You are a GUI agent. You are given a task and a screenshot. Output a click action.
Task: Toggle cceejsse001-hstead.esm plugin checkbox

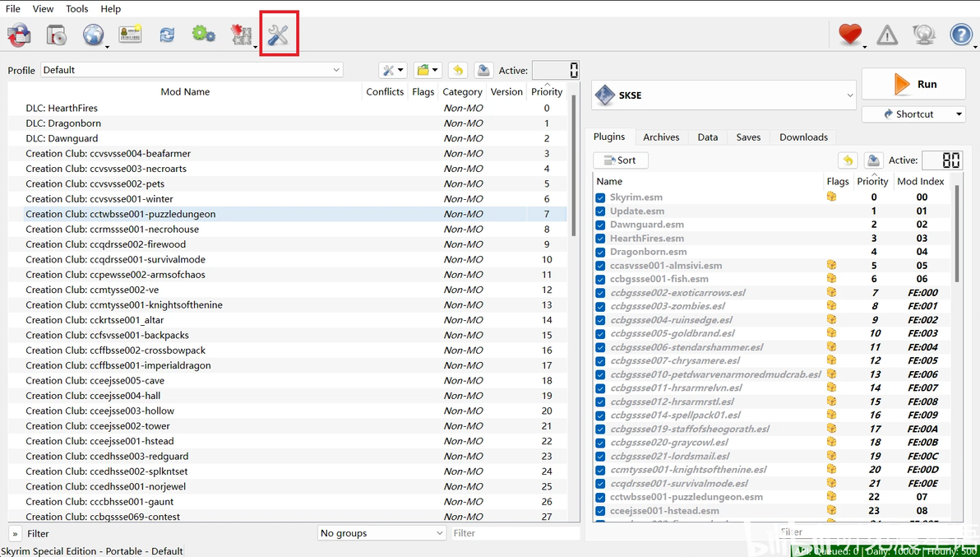point(601,512)
